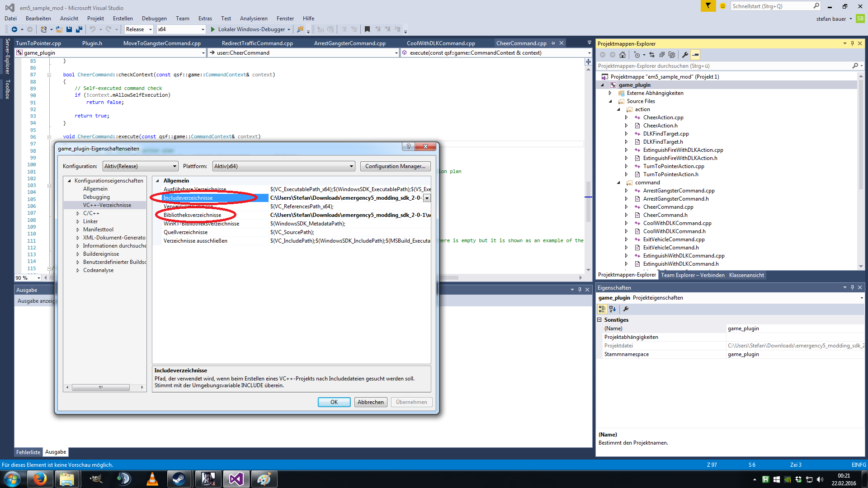This screenshot has height=488, width=868.
Task: Select VC++-Verzeichnisse in properties tree
Action: pos(107,205)
